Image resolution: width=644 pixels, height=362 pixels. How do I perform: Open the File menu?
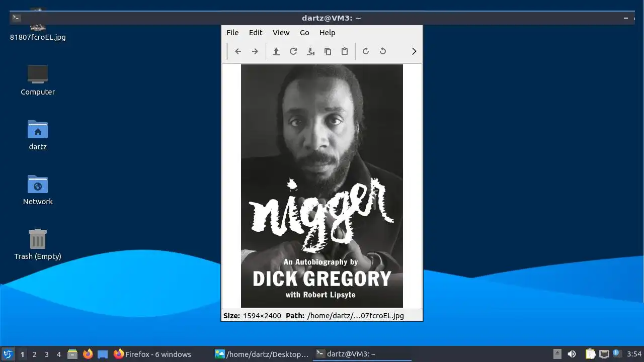click(x=232, y=33)
